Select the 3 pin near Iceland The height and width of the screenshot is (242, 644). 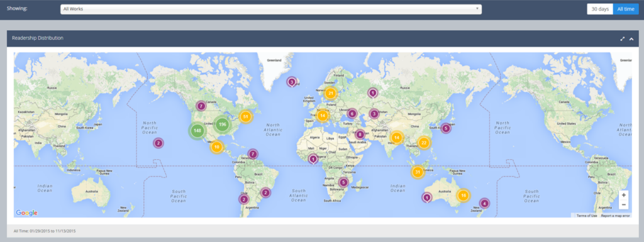(x=292, y=82)
